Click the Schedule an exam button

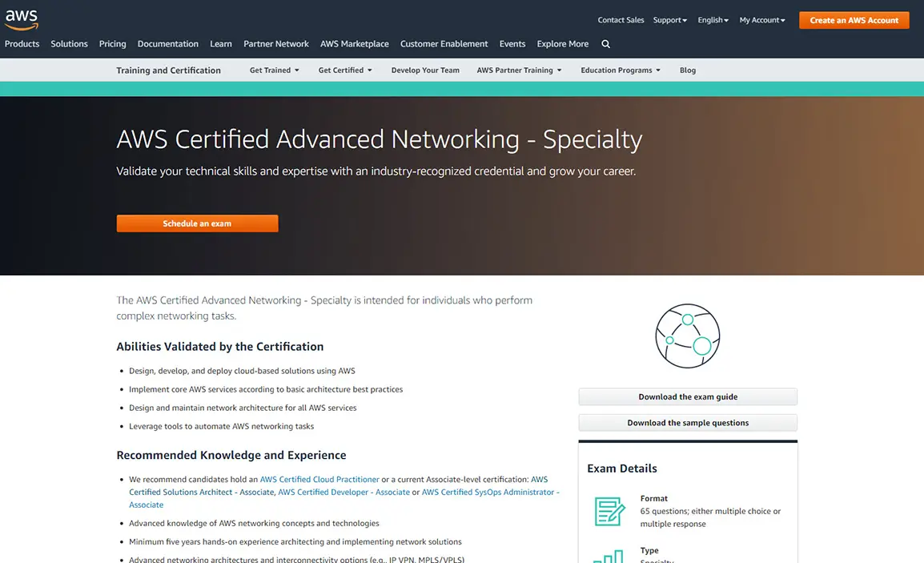[198, 223]
